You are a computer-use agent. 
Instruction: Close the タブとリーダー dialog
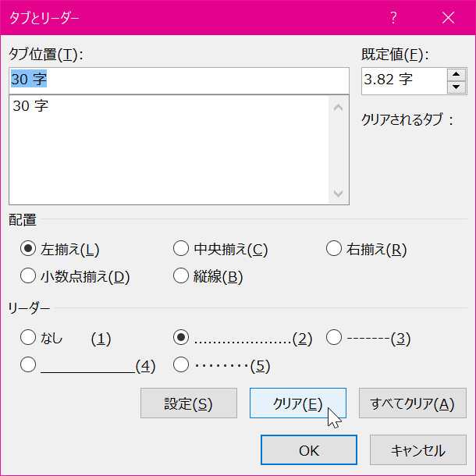pyautogui.click(x=448, y=17)
